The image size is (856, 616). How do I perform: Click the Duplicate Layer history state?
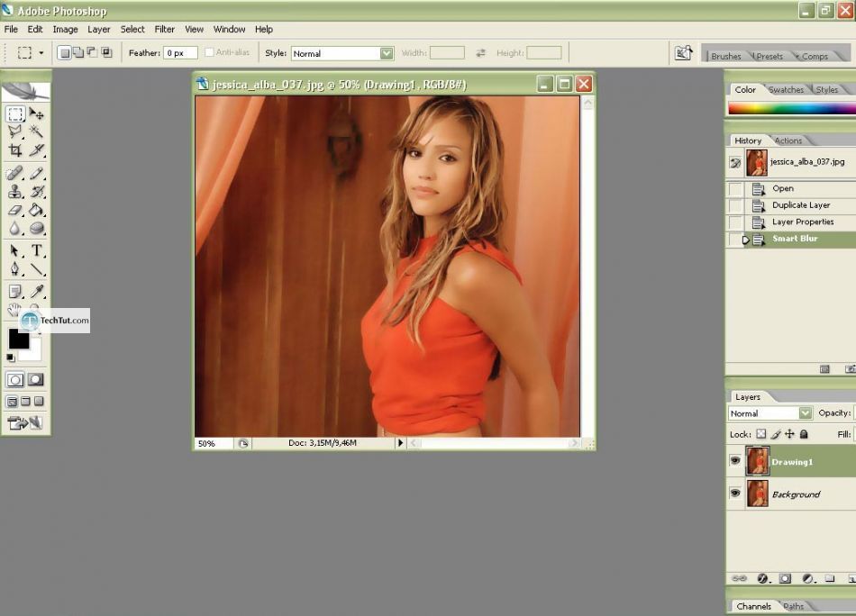(800, 205)
